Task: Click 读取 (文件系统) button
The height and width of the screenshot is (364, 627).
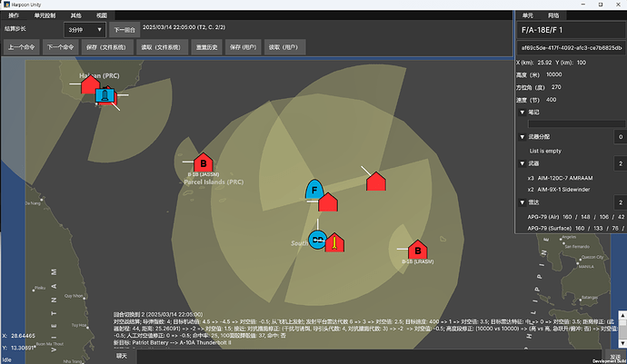Action: click(161, 47)
